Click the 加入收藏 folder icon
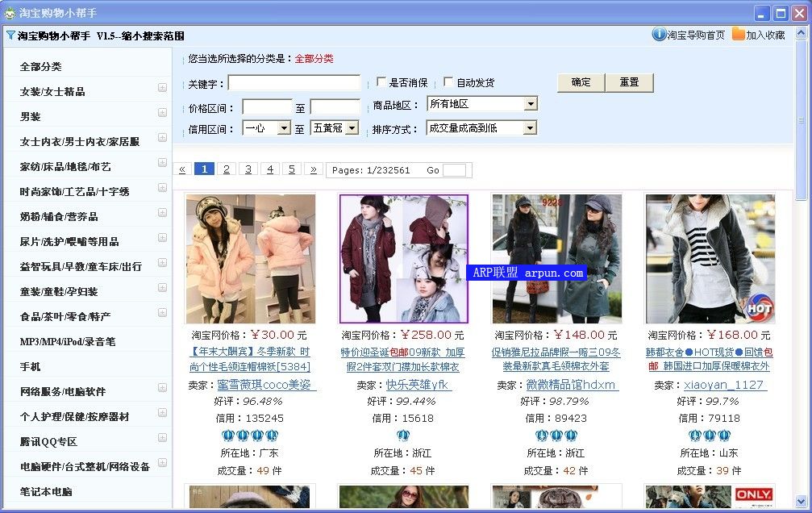This screenshot has width=812, height=513. (738, 35)
